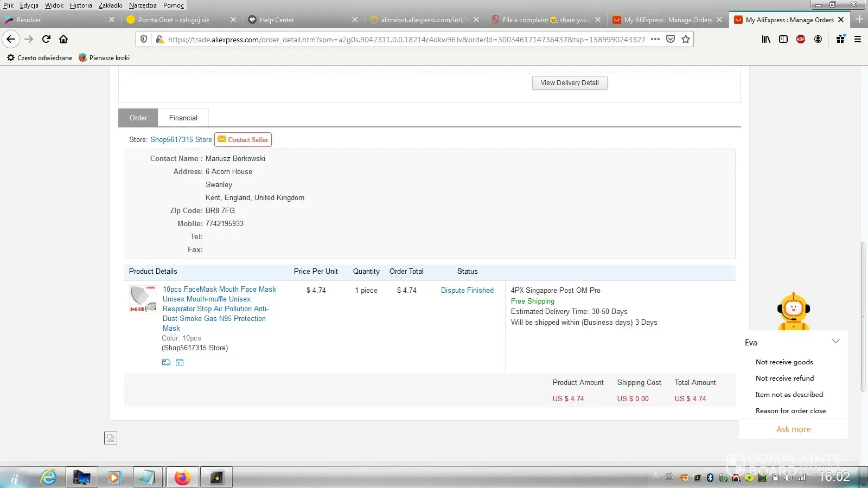
Task: Collapse the Eva chat panel chevron
Action: [835, 342]
